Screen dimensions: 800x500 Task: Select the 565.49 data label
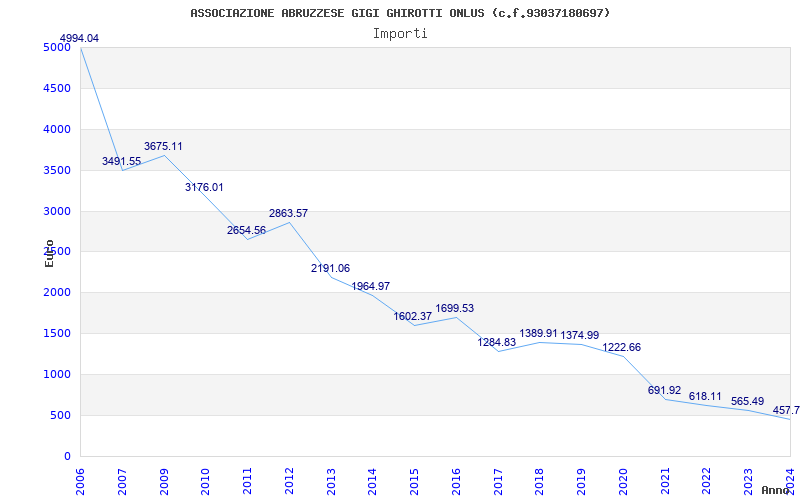pos(747,402)
